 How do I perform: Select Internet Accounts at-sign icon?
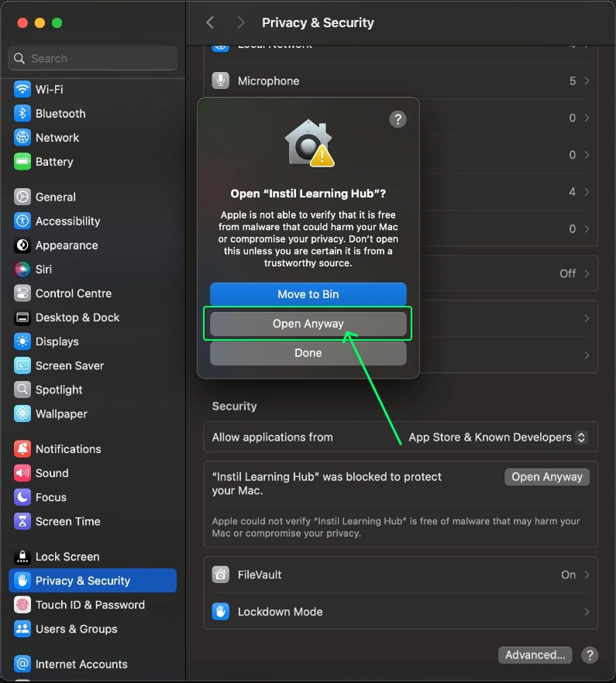coord(22,664)
